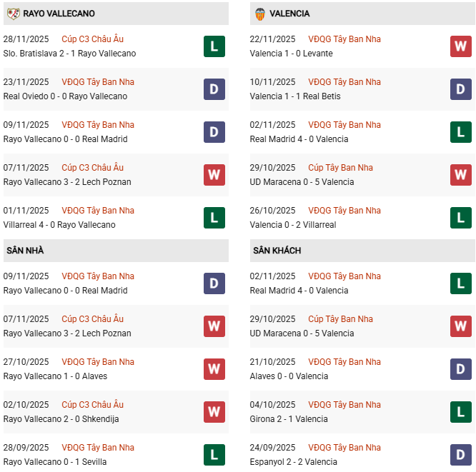476x472 pixels.
Task: Click the W badge for Valencia 1 - 0 Levante
Action: tap(461, 46)
